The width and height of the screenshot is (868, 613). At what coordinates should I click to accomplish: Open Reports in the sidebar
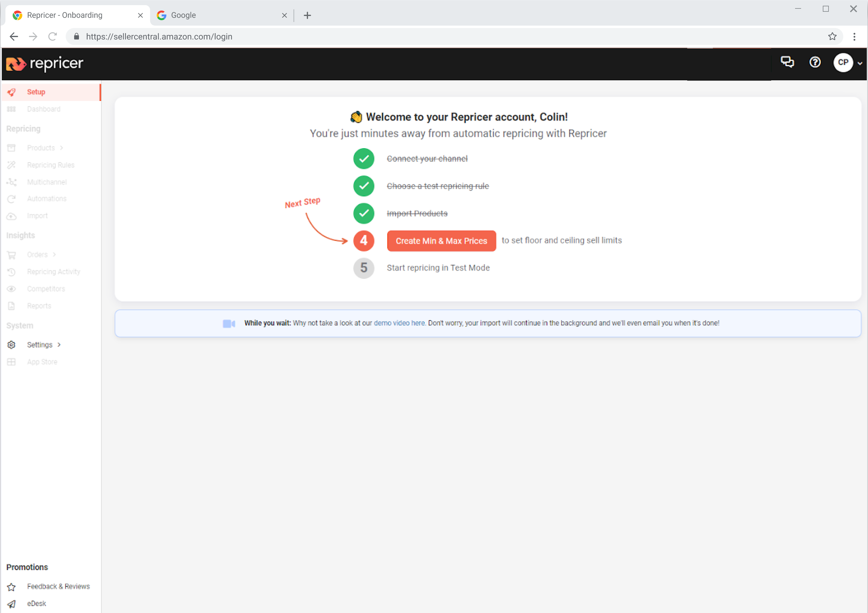tap(39, 306)
